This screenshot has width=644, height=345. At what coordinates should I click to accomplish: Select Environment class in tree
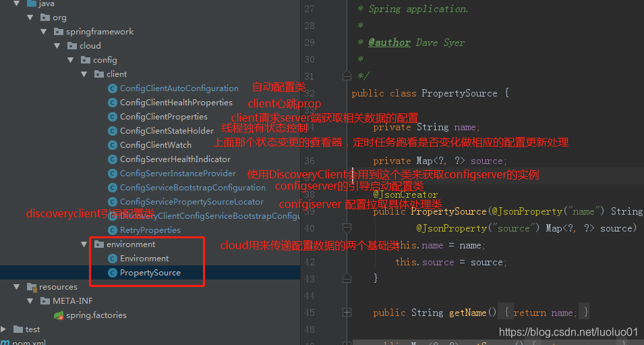[144, 259]
